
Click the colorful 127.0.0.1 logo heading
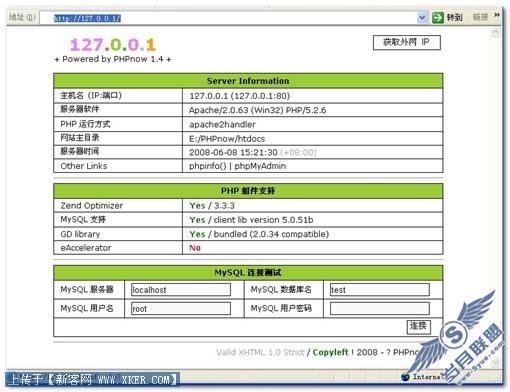pyautogui.click(x=113, y=45)
